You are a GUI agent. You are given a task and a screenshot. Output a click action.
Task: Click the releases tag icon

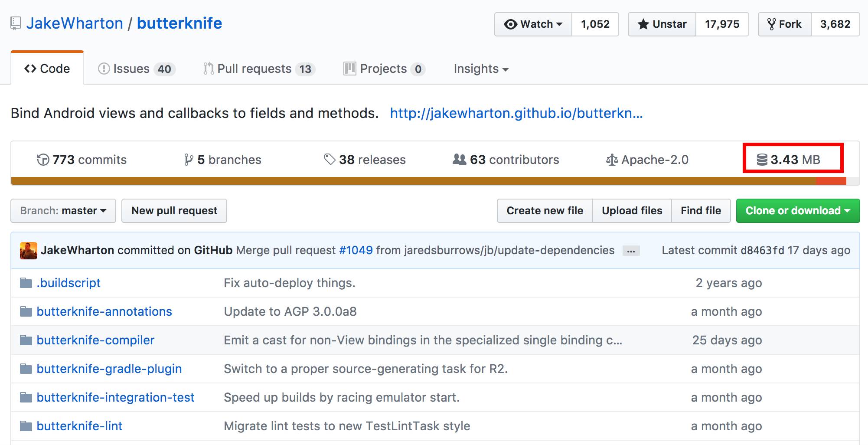coord(330,160)
